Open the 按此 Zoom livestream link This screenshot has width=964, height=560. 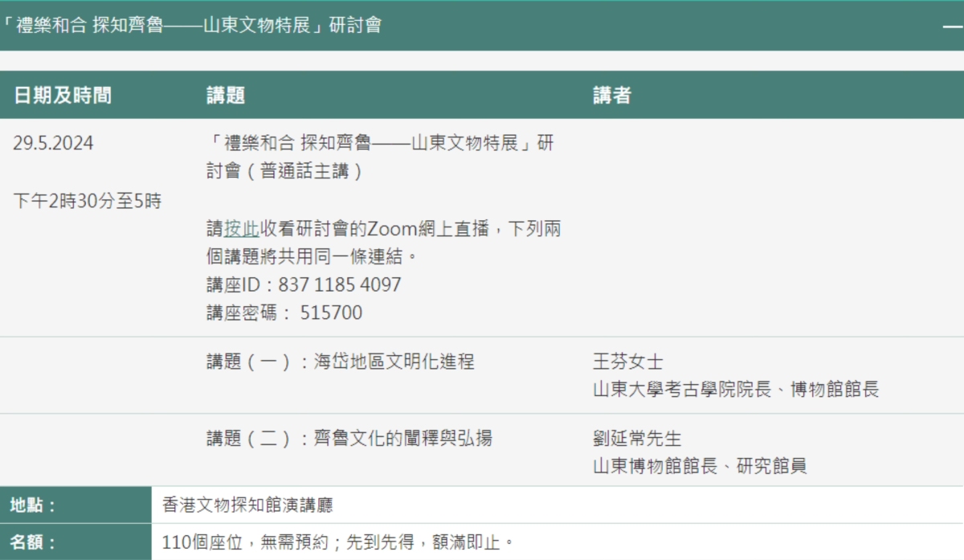pos(241,229)
